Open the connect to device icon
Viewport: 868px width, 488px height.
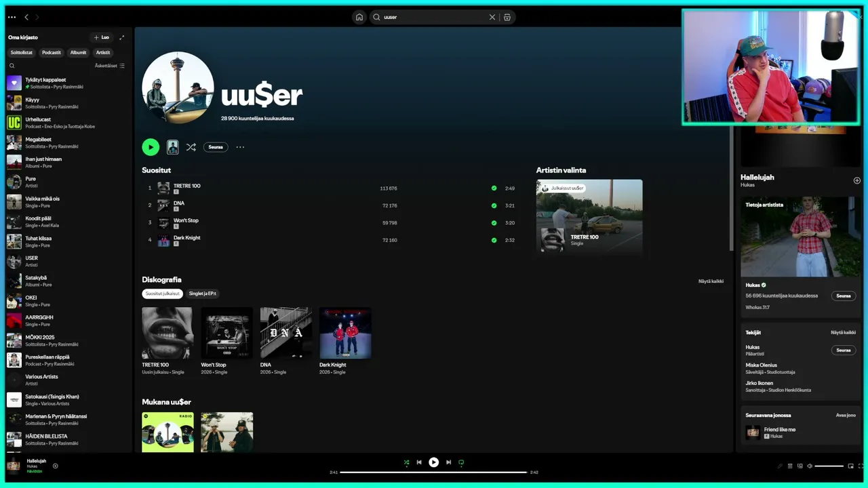coord(800,466)
